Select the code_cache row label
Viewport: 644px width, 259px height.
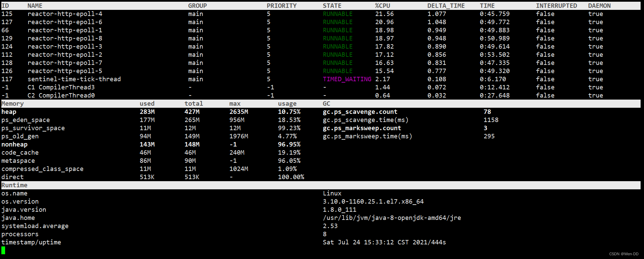[x=20, y=153]
